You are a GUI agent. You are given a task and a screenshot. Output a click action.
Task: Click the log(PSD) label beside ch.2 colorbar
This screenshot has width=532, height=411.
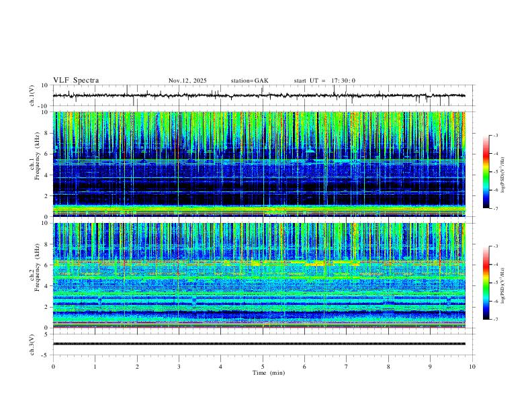(503, 285)
